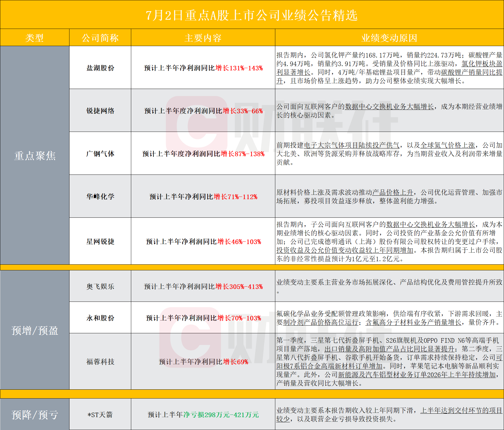This screenshot has width=504, height=430.
Task: Click the green text 净亏损298万元-421万元
Action: coord(221,415)
